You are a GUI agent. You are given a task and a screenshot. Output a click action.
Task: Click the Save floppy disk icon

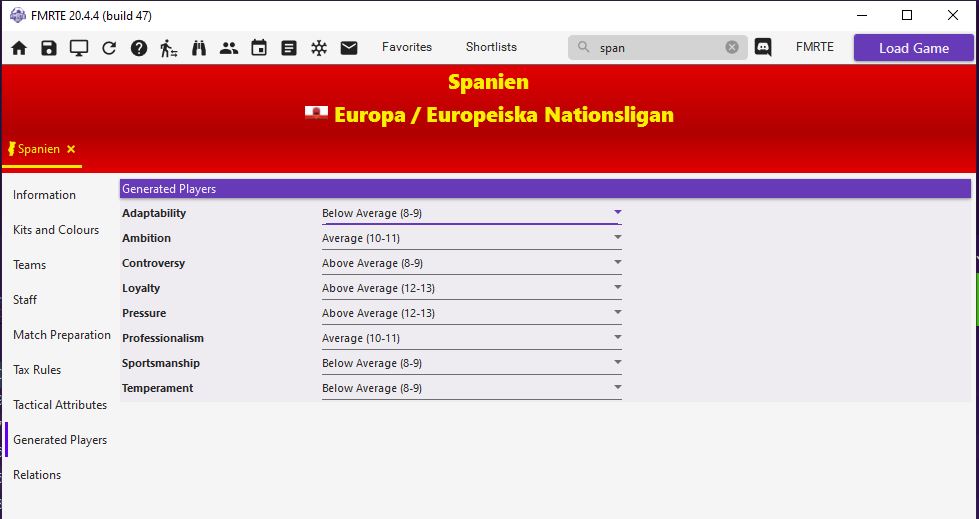click(49, 48)
